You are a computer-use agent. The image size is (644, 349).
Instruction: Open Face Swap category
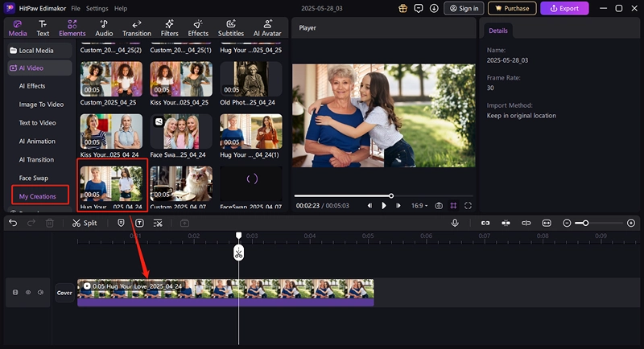click(x=33, y=178)
